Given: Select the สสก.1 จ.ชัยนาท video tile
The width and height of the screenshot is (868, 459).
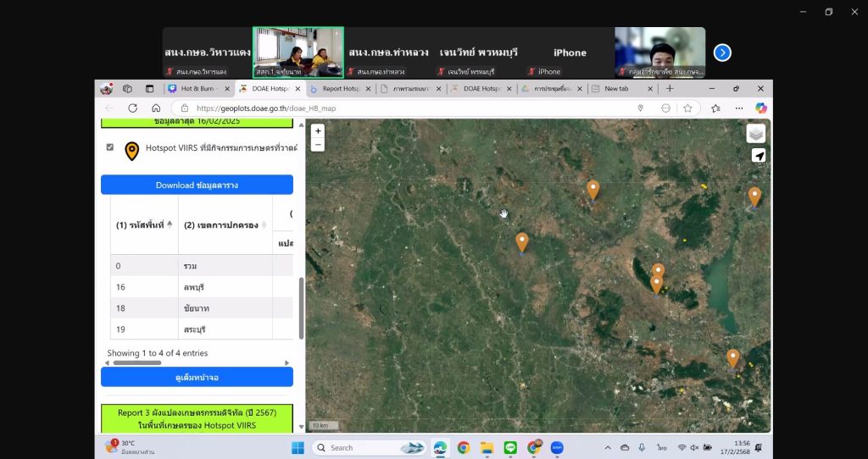Looking at the screenshot, I should pos(298,53).
